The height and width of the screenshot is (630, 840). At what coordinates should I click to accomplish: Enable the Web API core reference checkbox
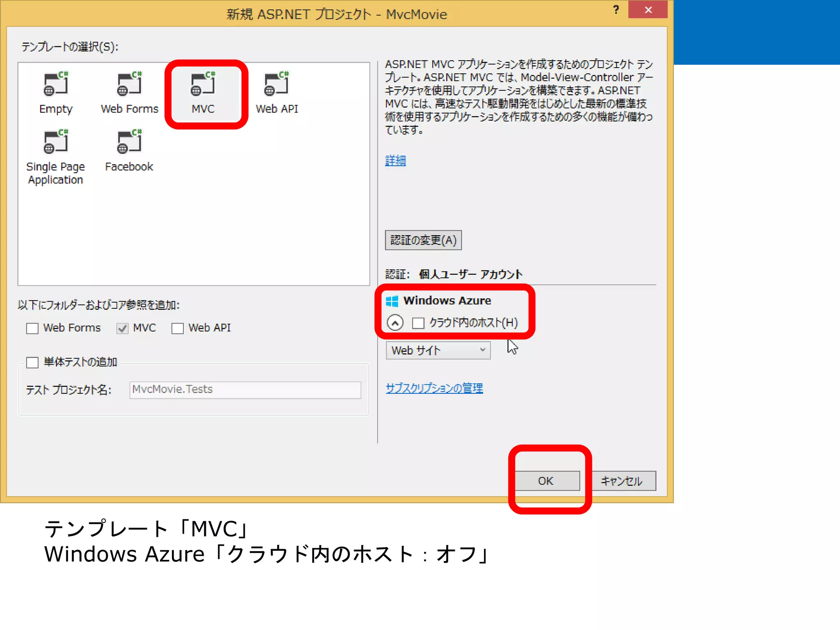tap(178, 328)
